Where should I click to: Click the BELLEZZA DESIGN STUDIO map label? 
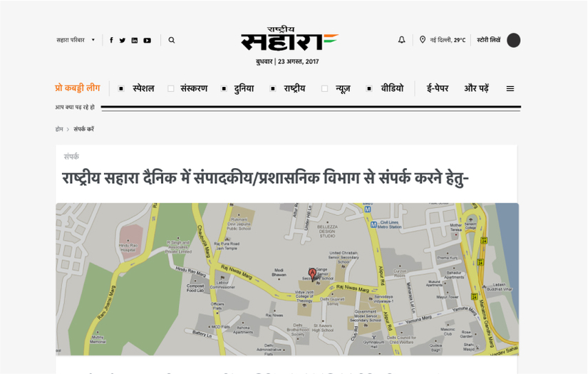[327, 232]
